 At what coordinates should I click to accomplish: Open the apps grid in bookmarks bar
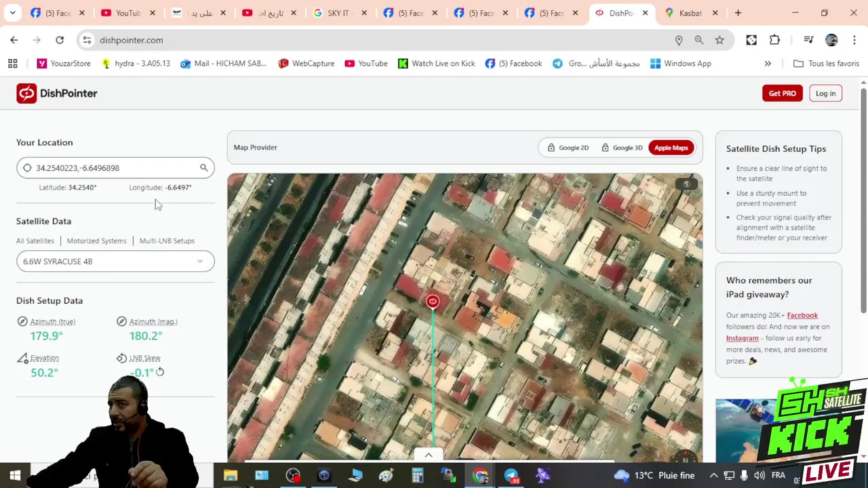point(12,63)
